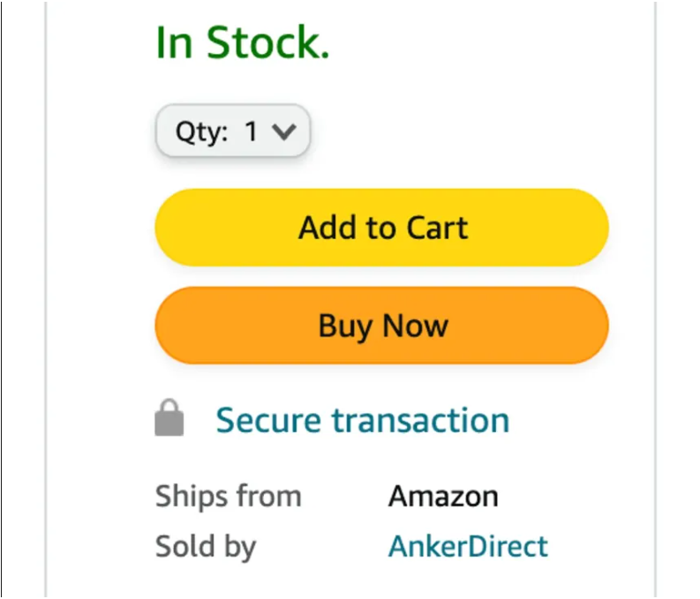Click the teal AnkerDirect seller name

(468, 546)
